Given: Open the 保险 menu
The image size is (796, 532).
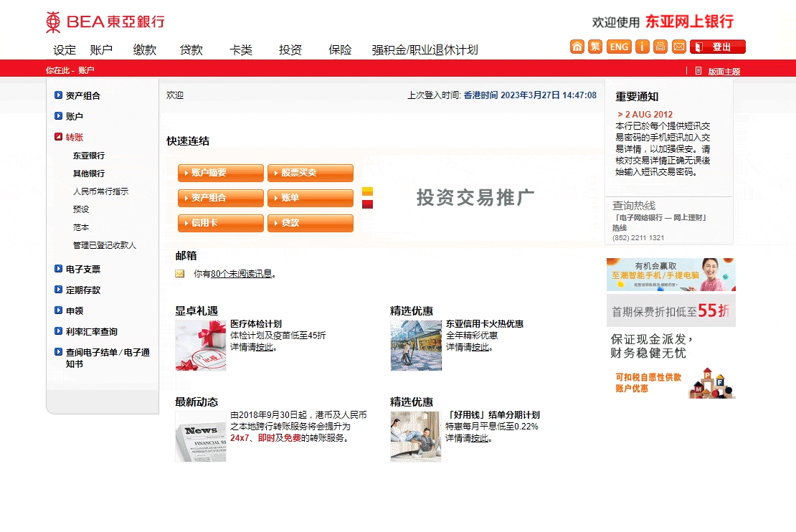Looking at the screenshot, I should point(340,49).
